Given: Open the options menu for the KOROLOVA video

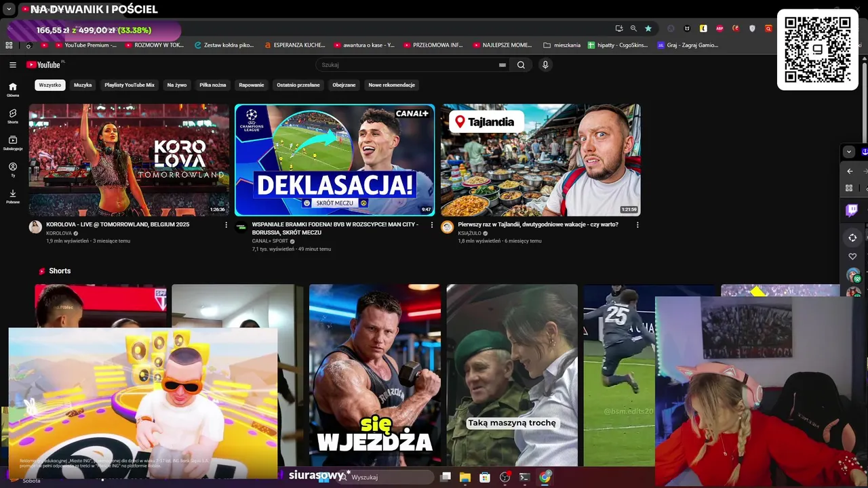Looking at the screenshot, I should [226, 225].
